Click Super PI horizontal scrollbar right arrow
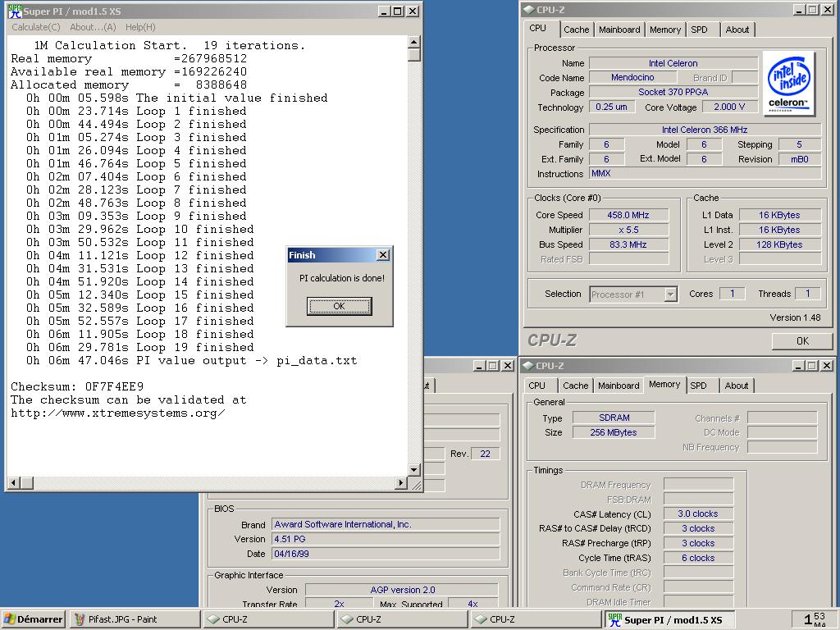 tap(400, 482)
